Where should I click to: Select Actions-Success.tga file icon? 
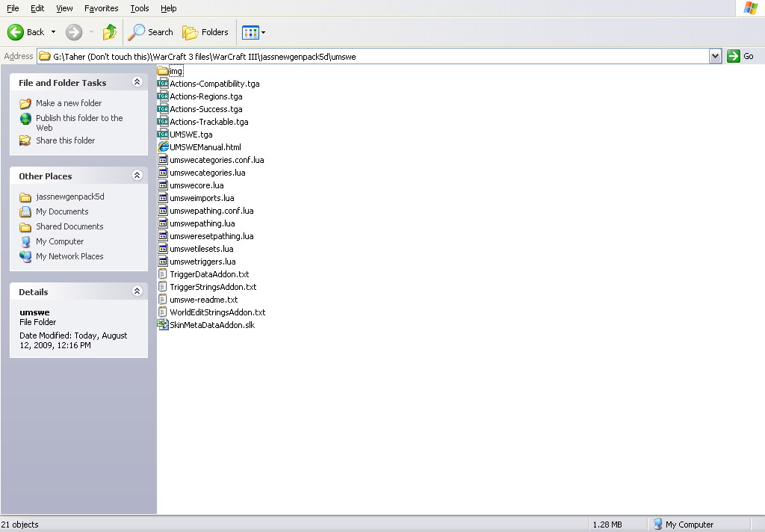pos(163,109)
